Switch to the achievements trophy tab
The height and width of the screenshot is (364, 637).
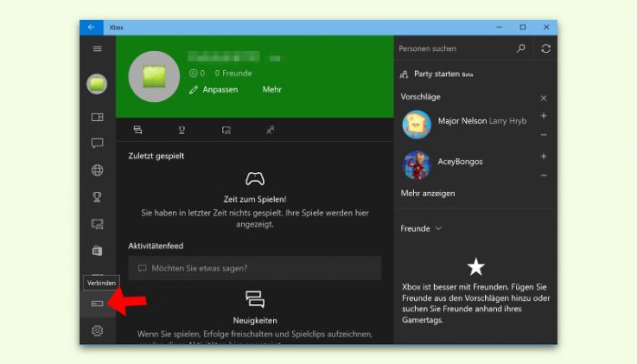tap(182, 130)
